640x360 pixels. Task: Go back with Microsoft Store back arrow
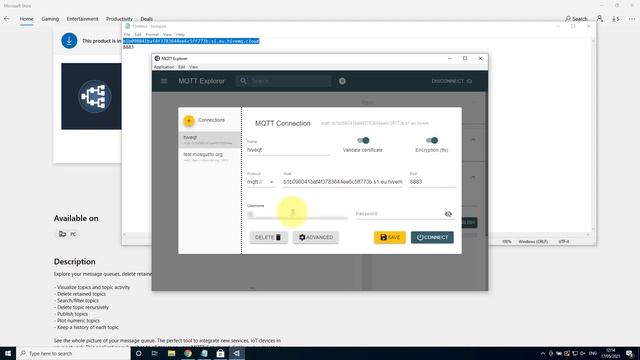coord(7,19)
